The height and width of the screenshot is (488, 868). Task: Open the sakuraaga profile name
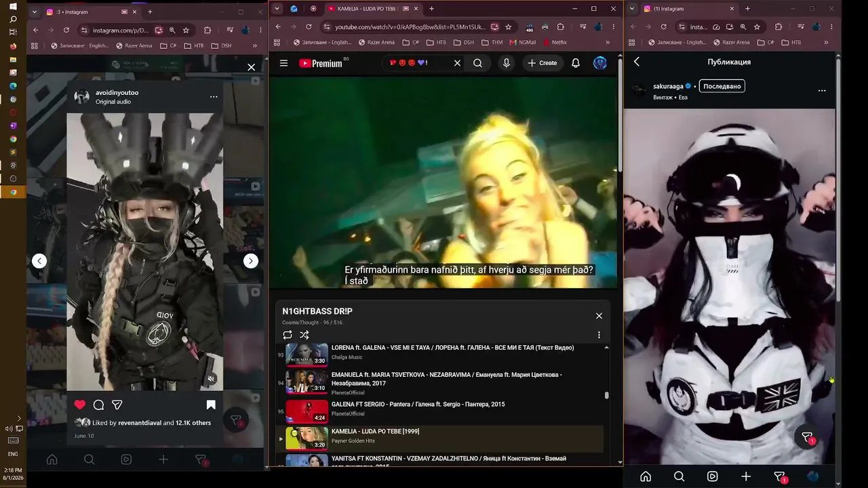668,86
